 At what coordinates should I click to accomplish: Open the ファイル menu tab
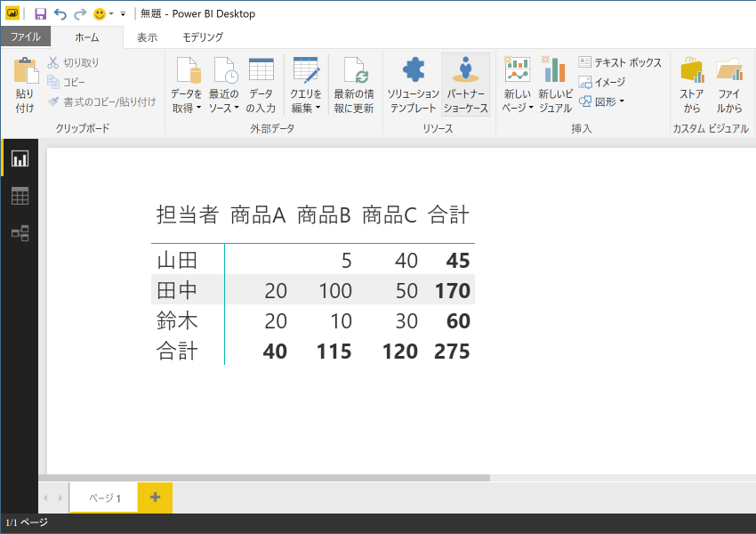25,36
